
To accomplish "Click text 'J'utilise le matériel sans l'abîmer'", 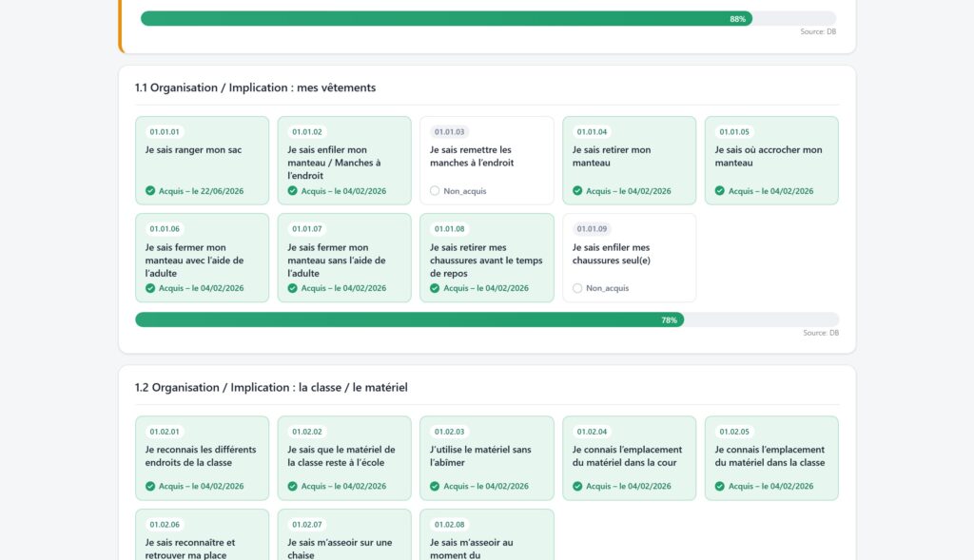I will point(480,455).
